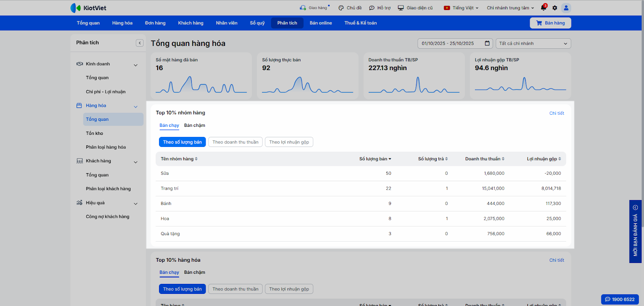644x306 pixels.
Task: Click the KiotViet logo
Action: click(89, 8)
